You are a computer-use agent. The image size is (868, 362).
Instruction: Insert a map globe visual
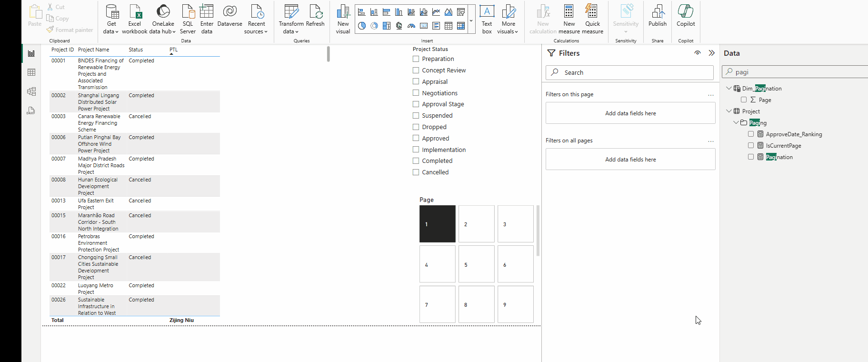pyautogui.click(x=399, y=26)
